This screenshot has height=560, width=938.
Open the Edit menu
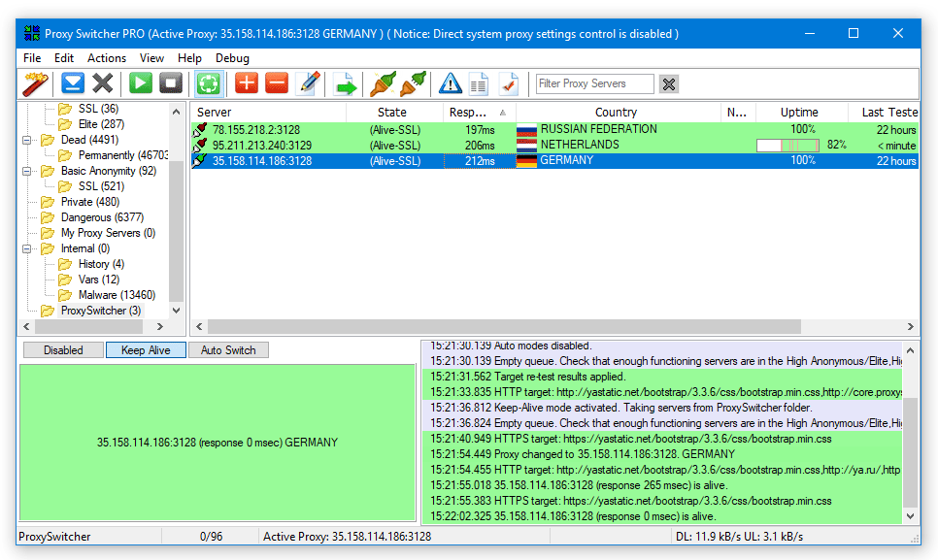tap(64, 58)
